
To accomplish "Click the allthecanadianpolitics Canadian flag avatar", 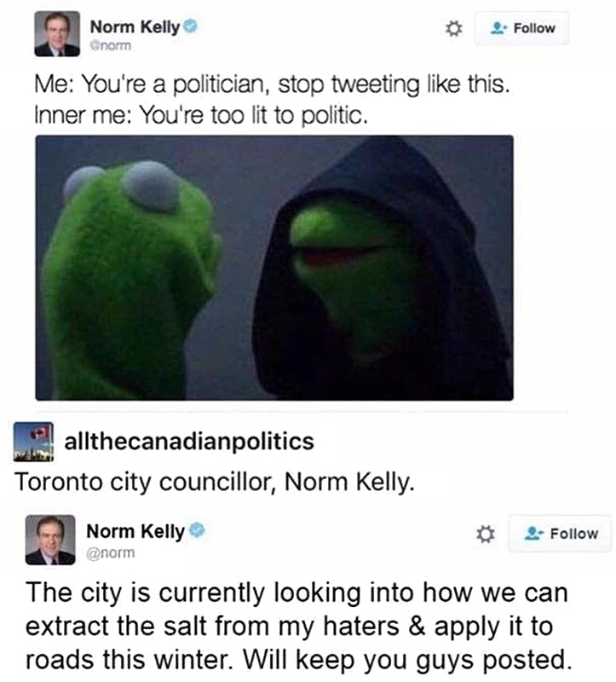I will [33, 442].
